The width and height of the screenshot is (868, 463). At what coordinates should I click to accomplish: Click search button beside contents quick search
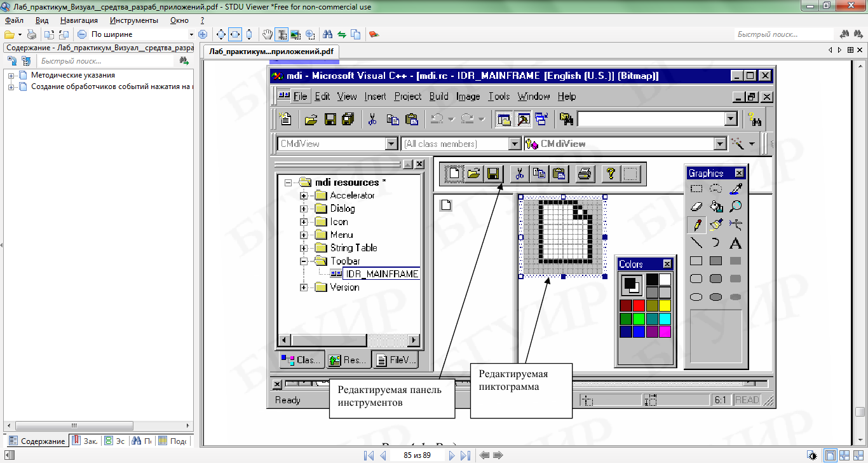coord(184,61)
